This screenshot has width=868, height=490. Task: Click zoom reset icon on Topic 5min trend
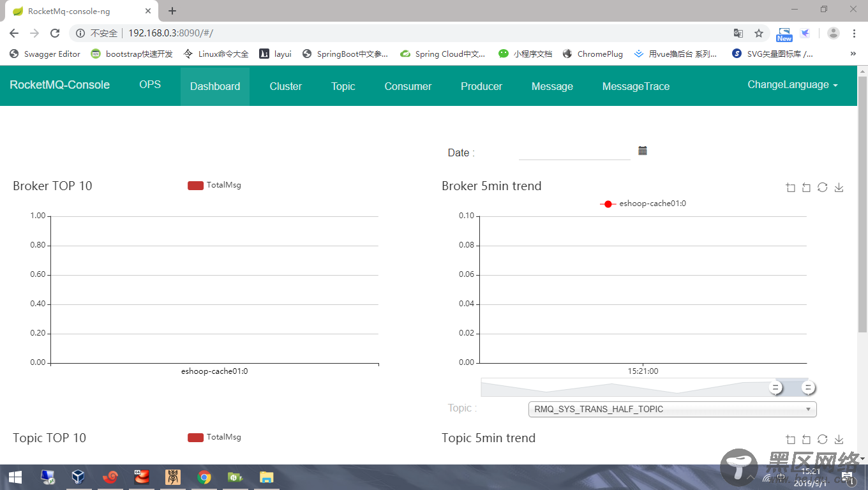pyautogui.click(x=806, y=439)
